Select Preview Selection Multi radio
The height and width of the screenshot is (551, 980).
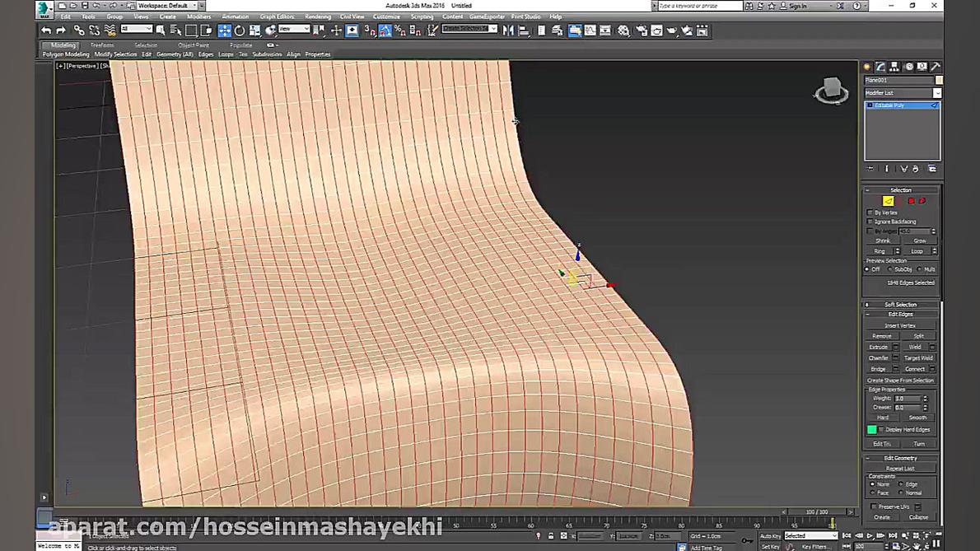click(x=919, y=269)
